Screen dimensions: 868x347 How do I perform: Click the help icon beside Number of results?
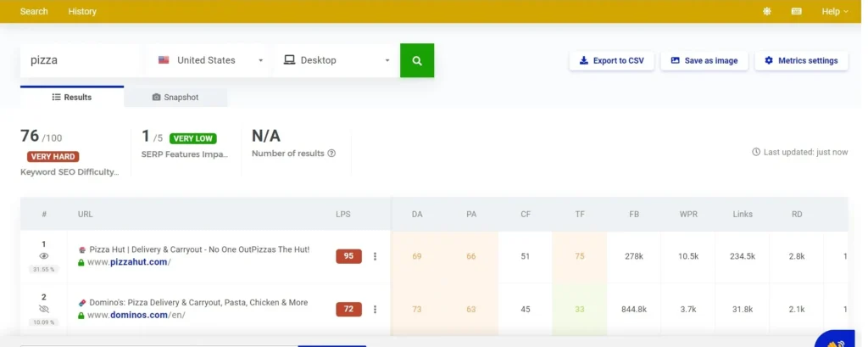click(x=331, y=154)
